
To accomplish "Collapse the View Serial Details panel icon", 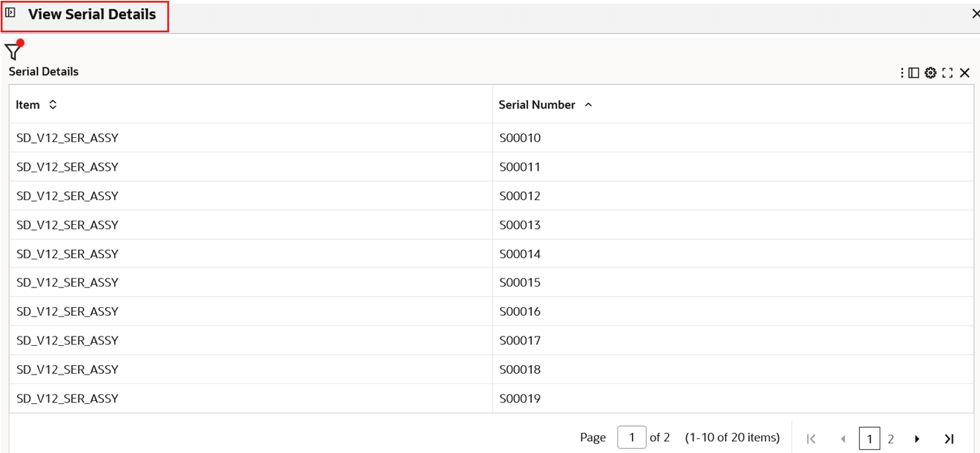I will 10,12.
